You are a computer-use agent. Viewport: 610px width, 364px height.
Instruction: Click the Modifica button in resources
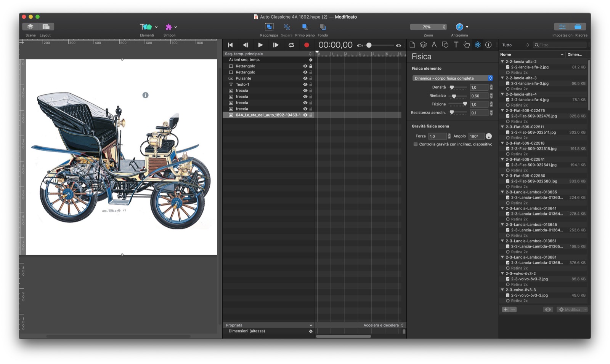point(572,310)
